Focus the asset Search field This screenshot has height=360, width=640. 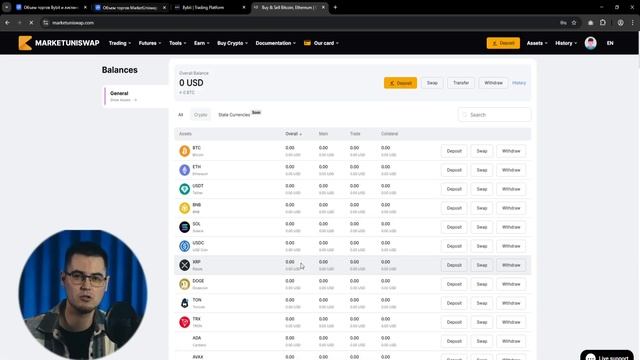tap(494, 115)
